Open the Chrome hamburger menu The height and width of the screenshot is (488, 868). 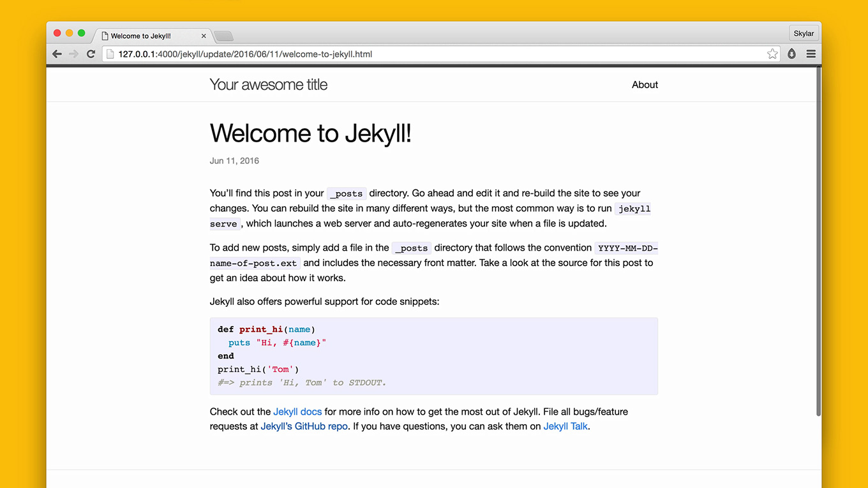[x=811, y=54]
